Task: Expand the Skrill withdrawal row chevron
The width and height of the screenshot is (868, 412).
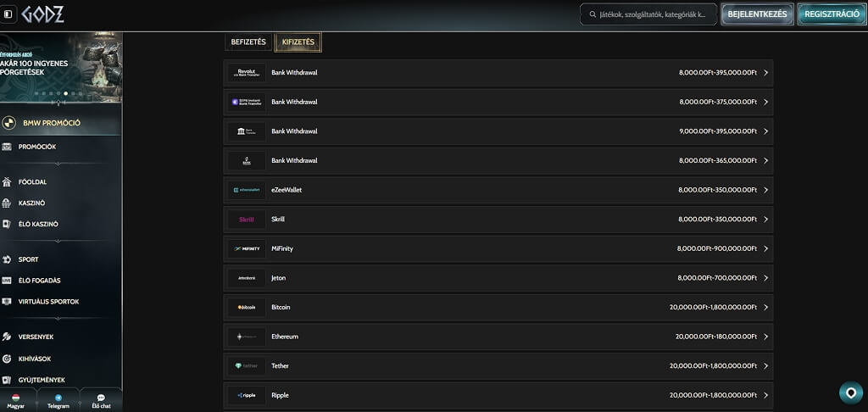Action: 765,220
